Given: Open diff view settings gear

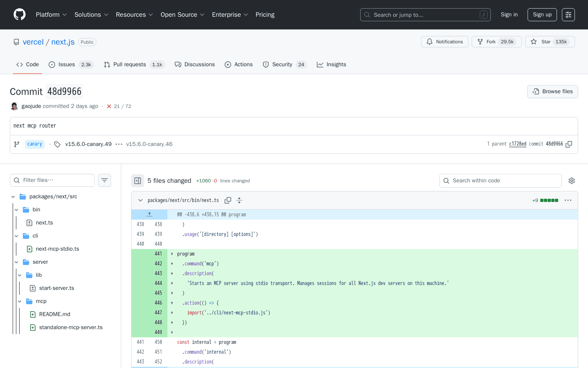Looking at the screenshot, I should [x=572, y=181].
